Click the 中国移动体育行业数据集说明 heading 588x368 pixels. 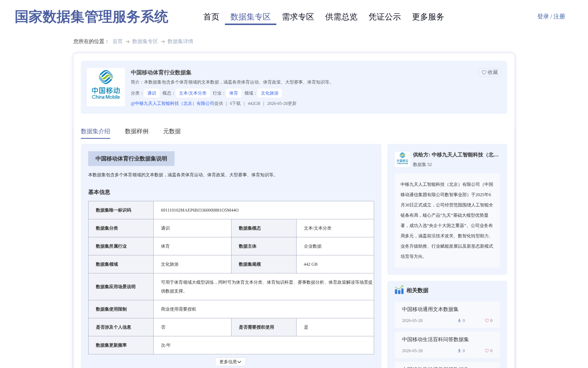click(131, 159)
